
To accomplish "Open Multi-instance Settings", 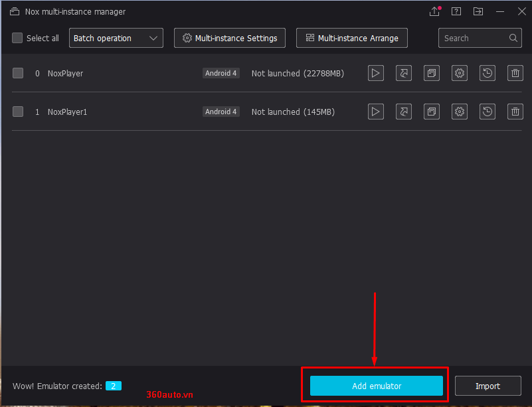I will click(230, 38).
